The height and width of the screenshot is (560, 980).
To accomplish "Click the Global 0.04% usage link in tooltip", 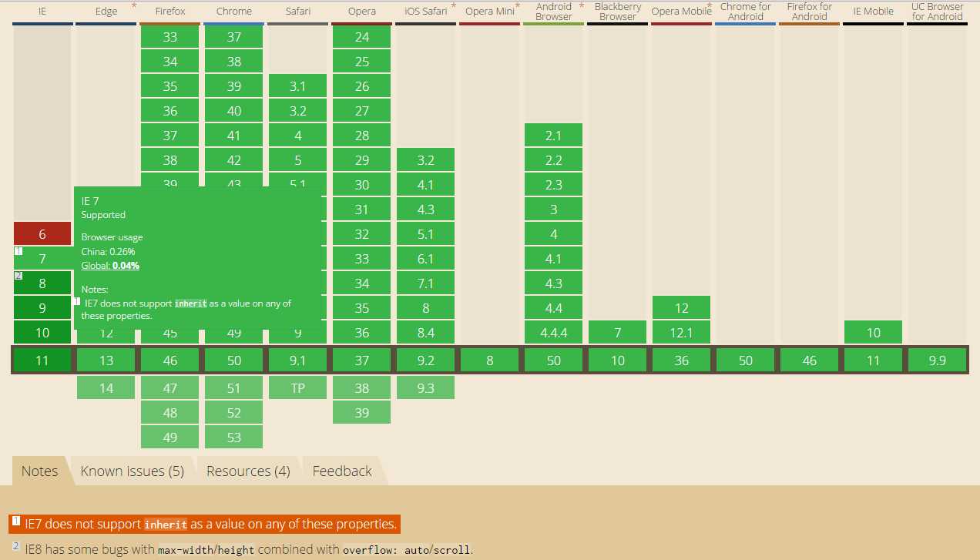I will point(110,266).
